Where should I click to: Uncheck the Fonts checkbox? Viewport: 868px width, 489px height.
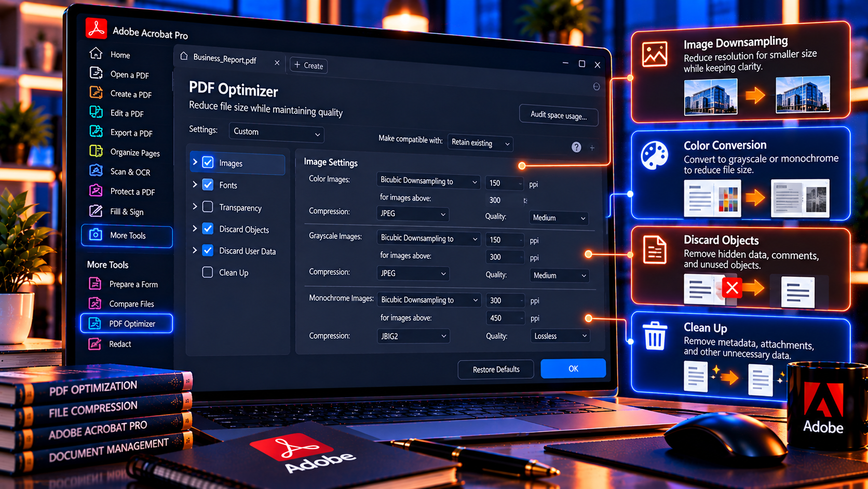208,184
